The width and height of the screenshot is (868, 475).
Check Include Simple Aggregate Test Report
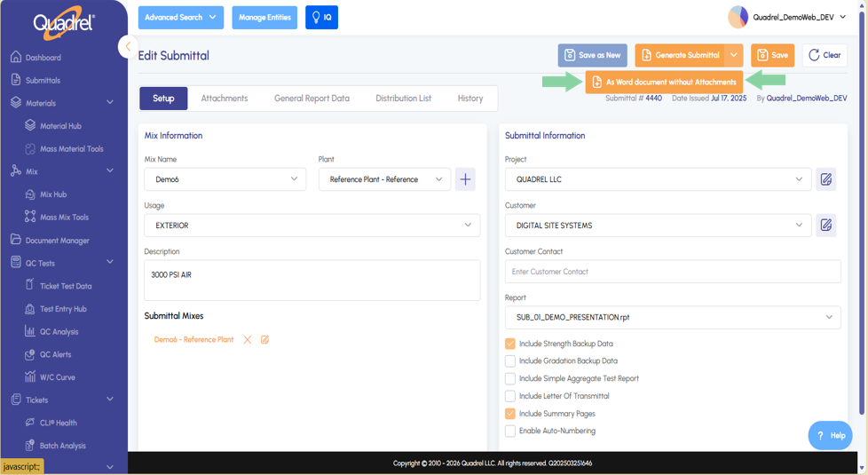coord(509,379)
